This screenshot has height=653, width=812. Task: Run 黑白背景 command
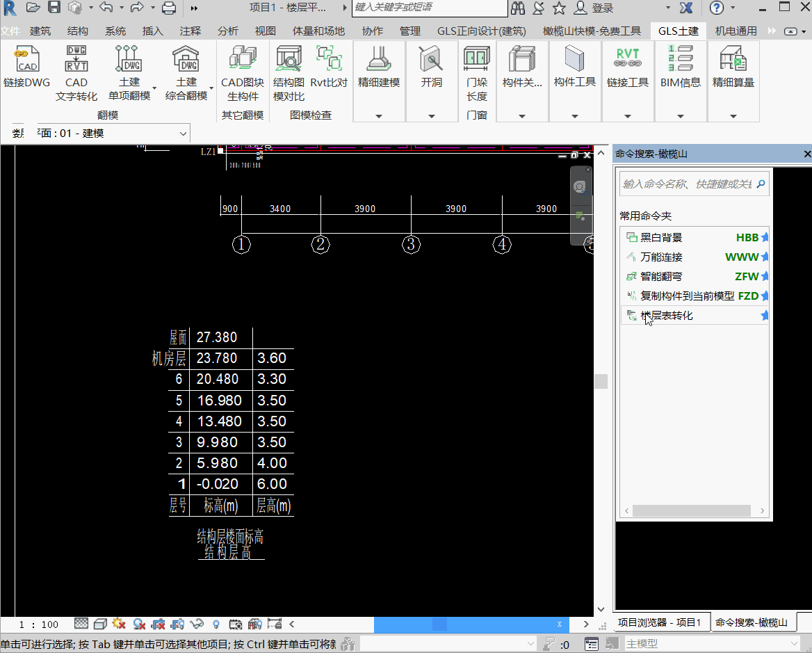(661, 238)
